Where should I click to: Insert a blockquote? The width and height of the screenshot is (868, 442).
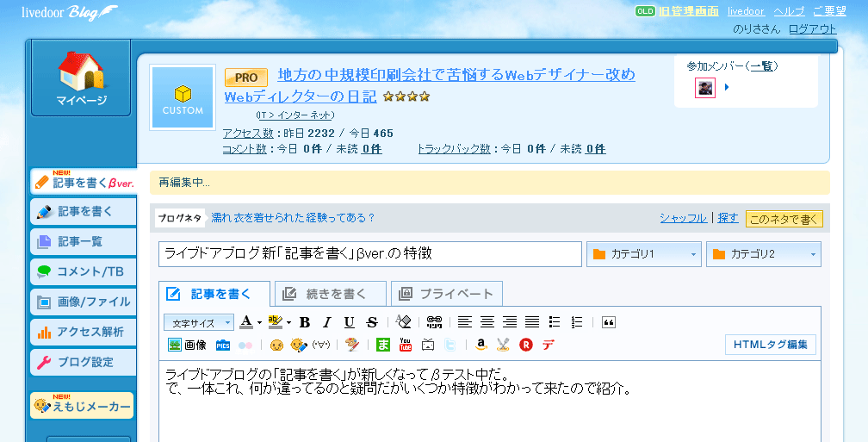[608, 322]
